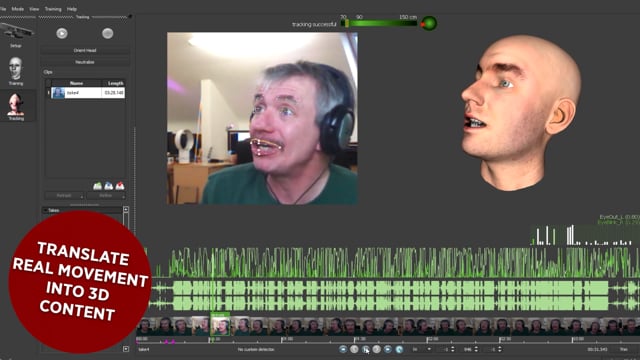
Task: Click the second magenta marker on timeline ruler
Action: [x=173, y=342]
